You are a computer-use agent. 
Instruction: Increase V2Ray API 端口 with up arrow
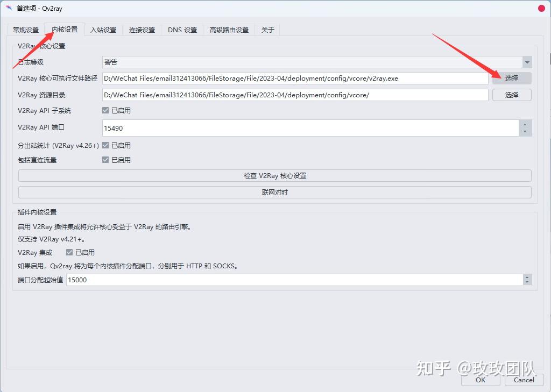[x=525, y=124]
